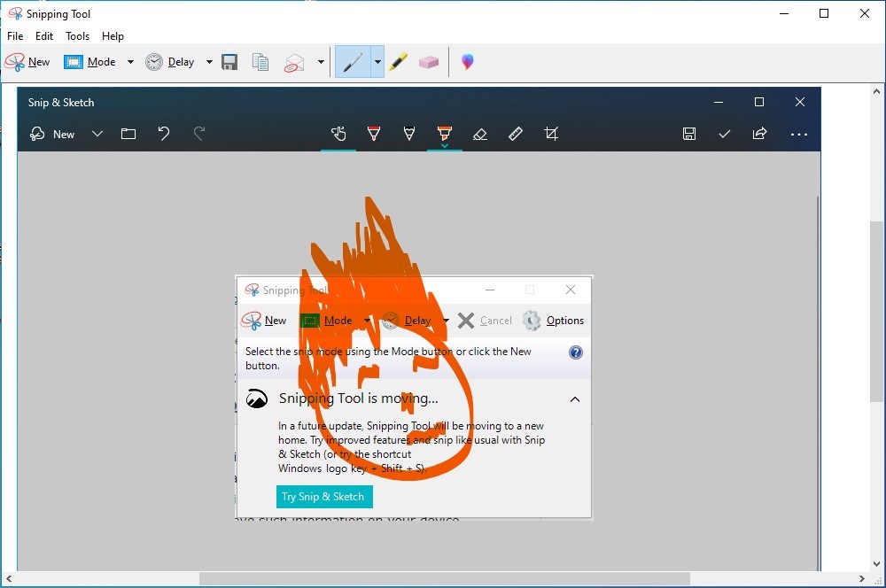Collapse the Snipping Tool is moving section

pos(575,399)
